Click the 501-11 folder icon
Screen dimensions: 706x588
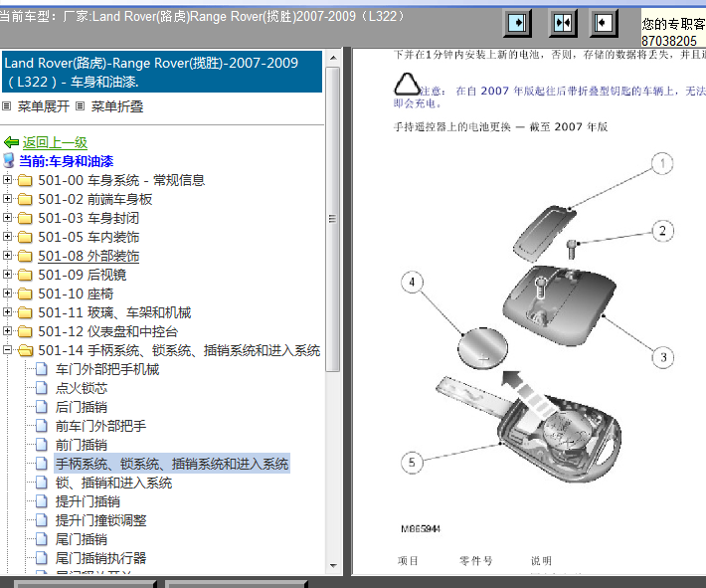(25, 312)
